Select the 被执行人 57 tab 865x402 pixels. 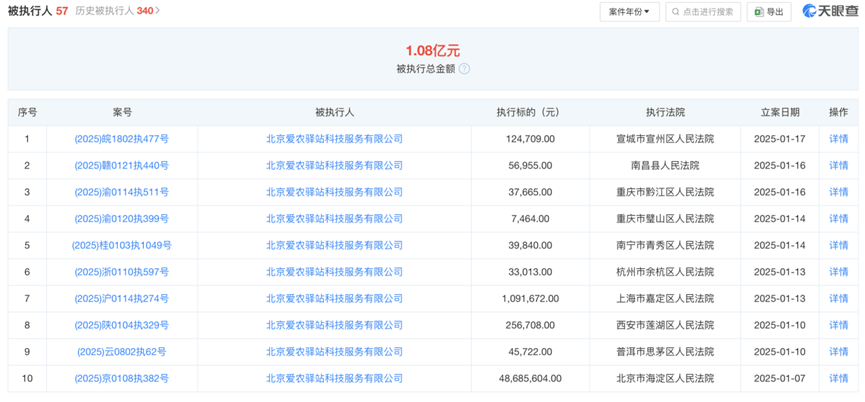tap(38, 10)
